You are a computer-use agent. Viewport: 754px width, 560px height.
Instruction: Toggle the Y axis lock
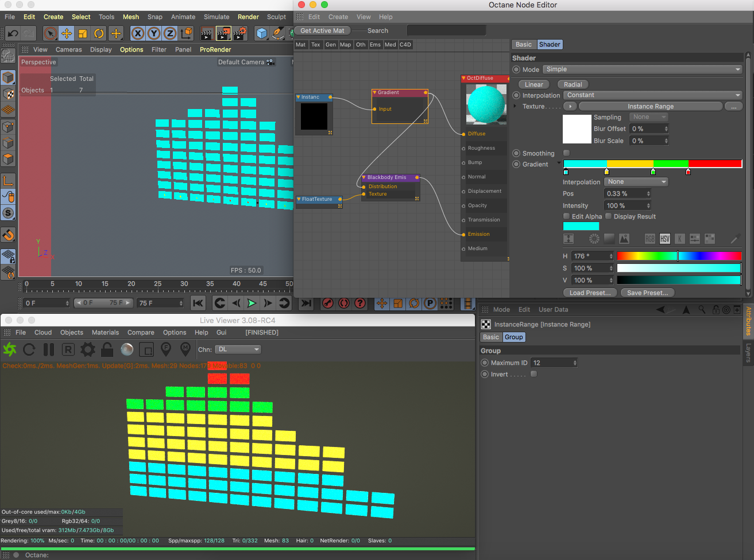[154, 33]
